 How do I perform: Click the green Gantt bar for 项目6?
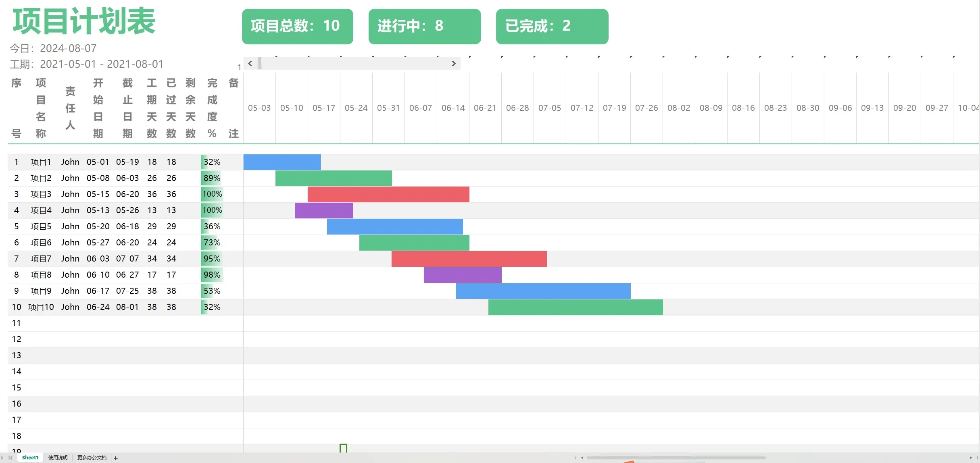(414, 243)
